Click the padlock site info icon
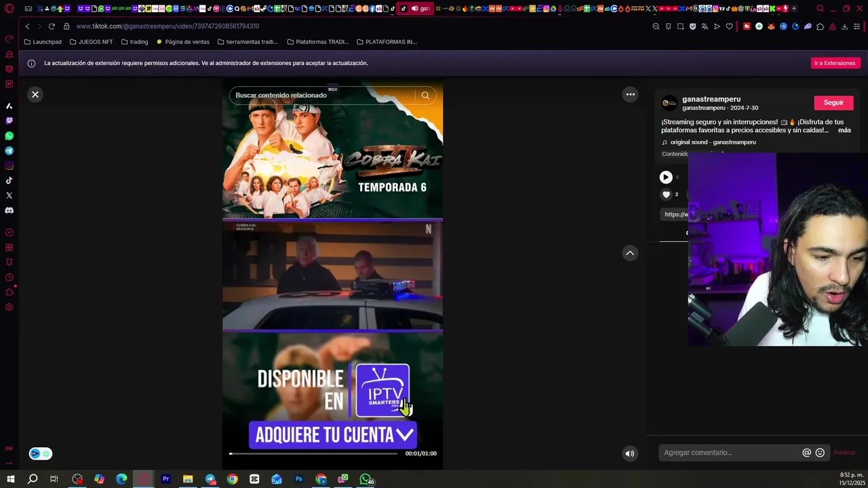The width and height of the screenshot is (868, 488). [x=66, y=26]
